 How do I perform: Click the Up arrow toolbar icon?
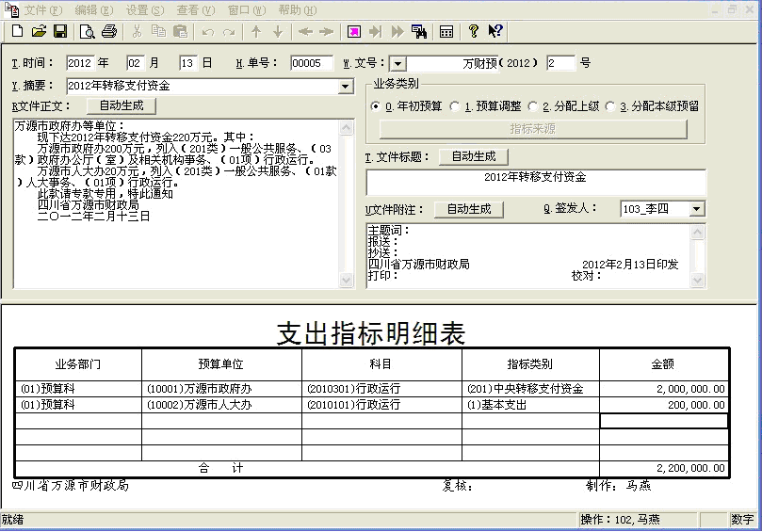[256, 32]
